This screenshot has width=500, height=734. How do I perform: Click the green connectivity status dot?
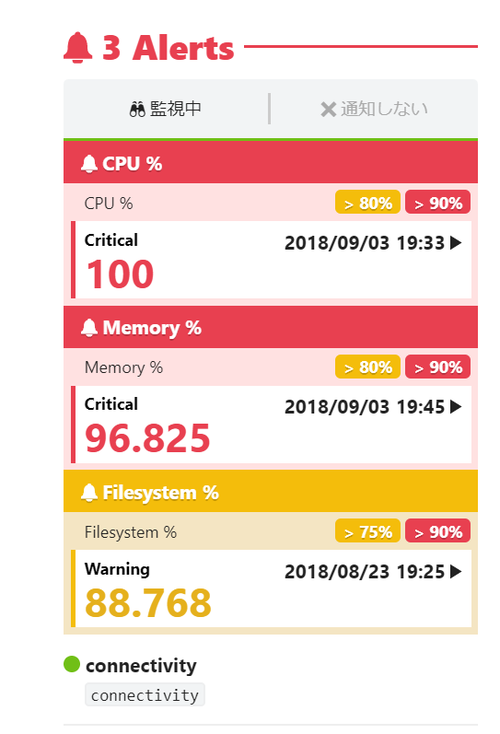point(72,664)
